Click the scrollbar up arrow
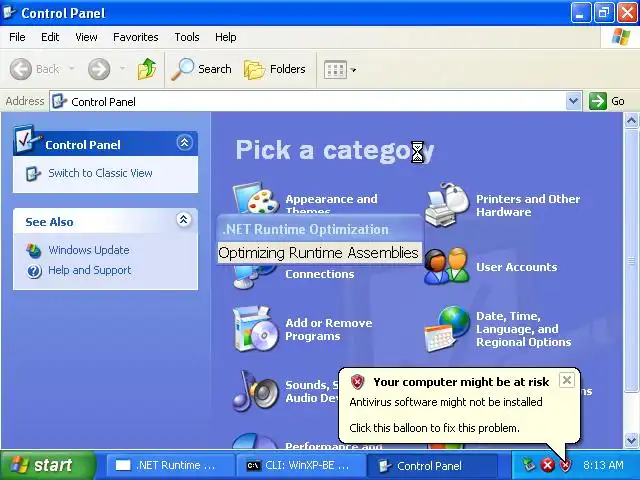Image resolution: width=640 pixels, height=480 pixels. (631, 121)
